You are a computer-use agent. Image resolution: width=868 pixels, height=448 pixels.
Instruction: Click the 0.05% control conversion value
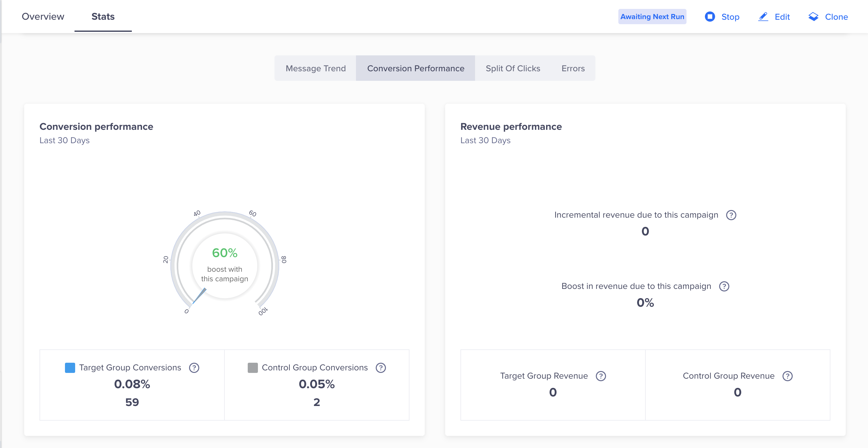(317, 384)
